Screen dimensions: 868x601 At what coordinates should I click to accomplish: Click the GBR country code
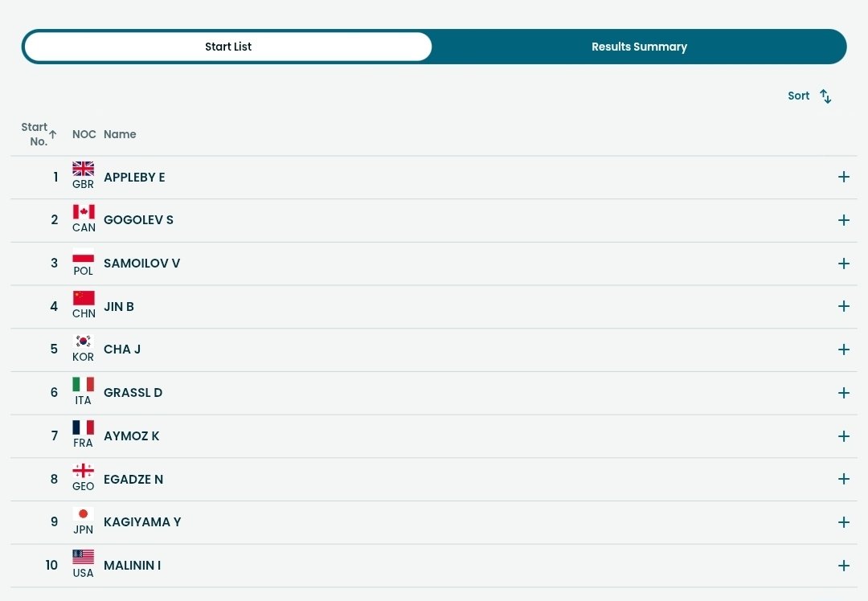pyautogui.click(x=83, y=184)
